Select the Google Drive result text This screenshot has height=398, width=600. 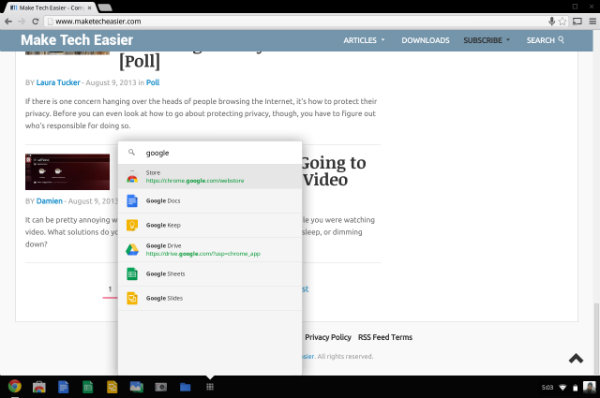[x=163, y=246]
